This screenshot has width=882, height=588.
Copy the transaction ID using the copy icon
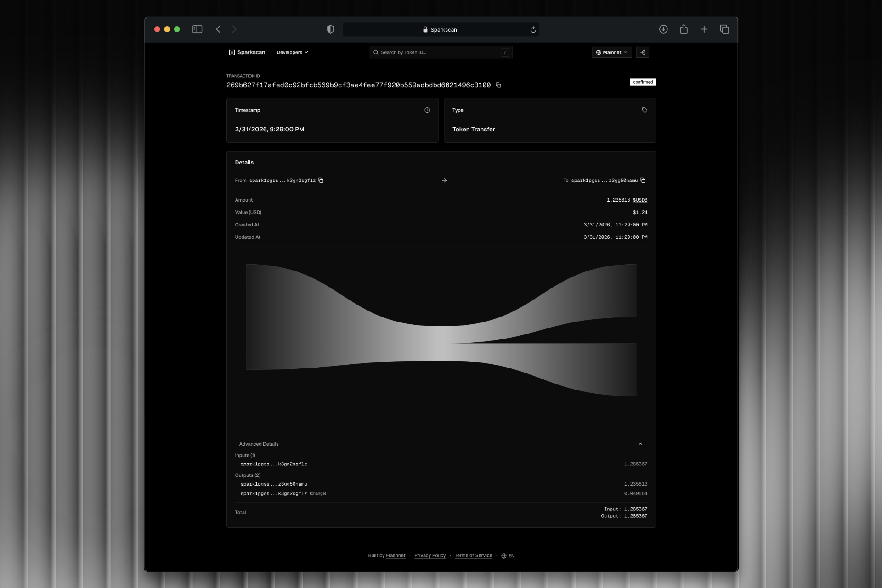499,85
